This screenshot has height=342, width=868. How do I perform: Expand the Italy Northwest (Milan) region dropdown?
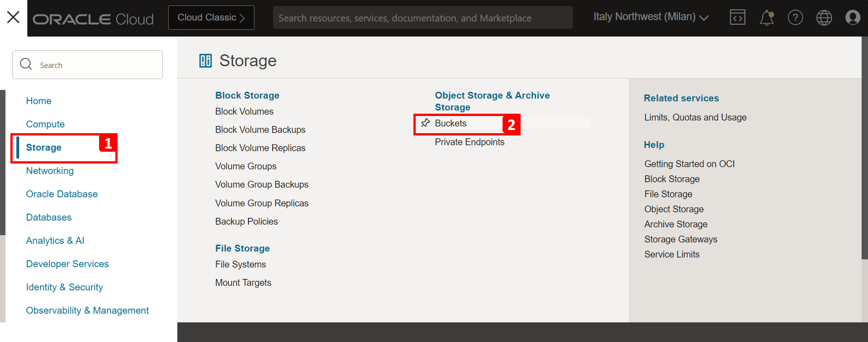click(x=650, y=17)
